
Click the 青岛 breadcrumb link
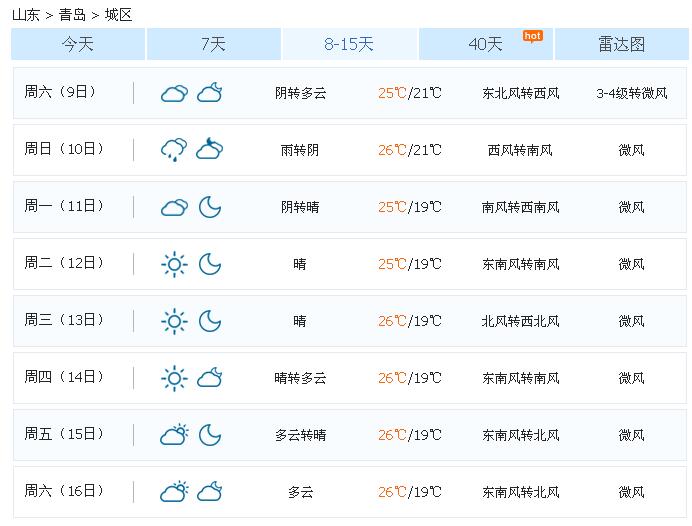click(x=72, y=15)
